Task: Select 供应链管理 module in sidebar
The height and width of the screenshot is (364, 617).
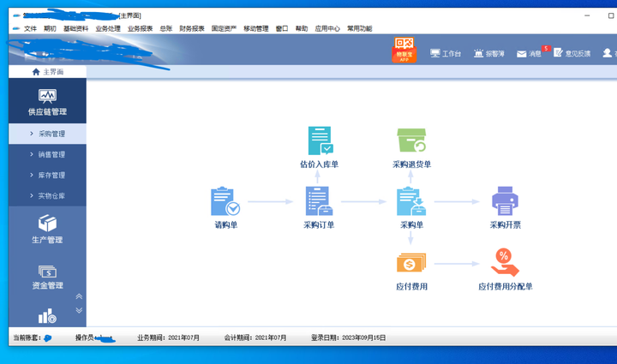Action: point(47,102)
